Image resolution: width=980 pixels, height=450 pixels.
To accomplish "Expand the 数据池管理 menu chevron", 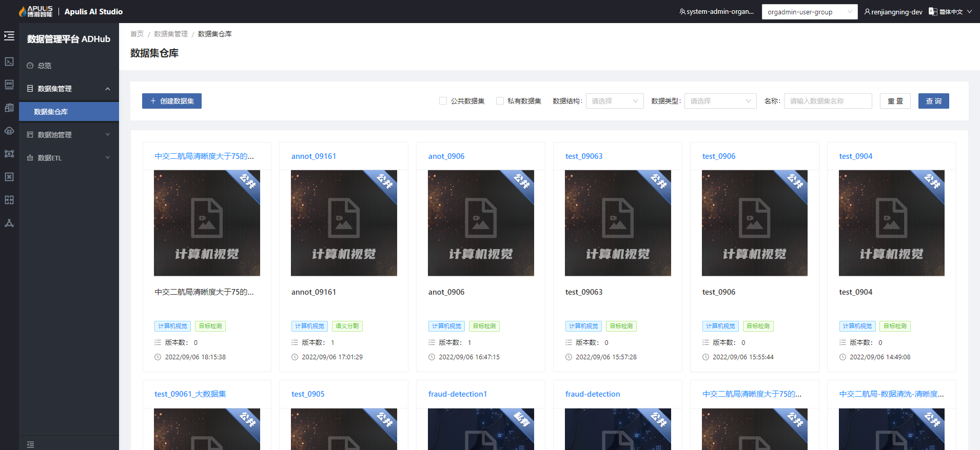I will tap(108, 135).
